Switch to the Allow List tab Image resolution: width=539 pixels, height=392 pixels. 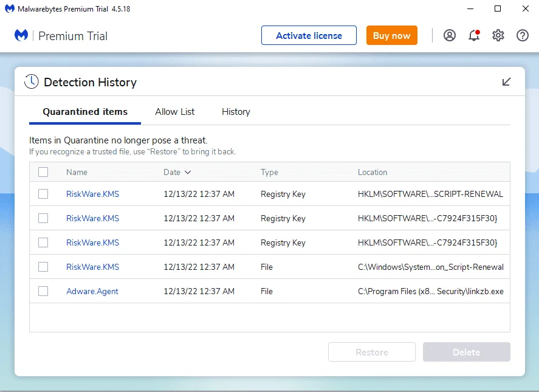coord(174,112)
